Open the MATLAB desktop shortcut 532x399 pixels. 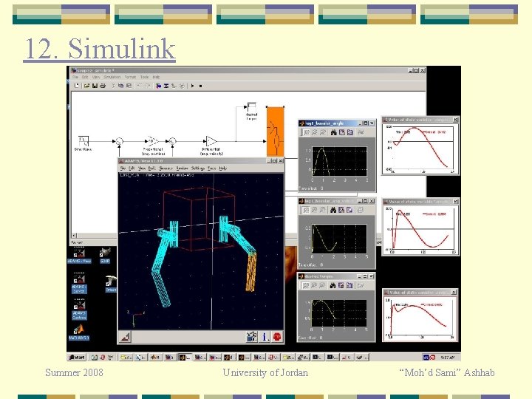coord(79,332)
